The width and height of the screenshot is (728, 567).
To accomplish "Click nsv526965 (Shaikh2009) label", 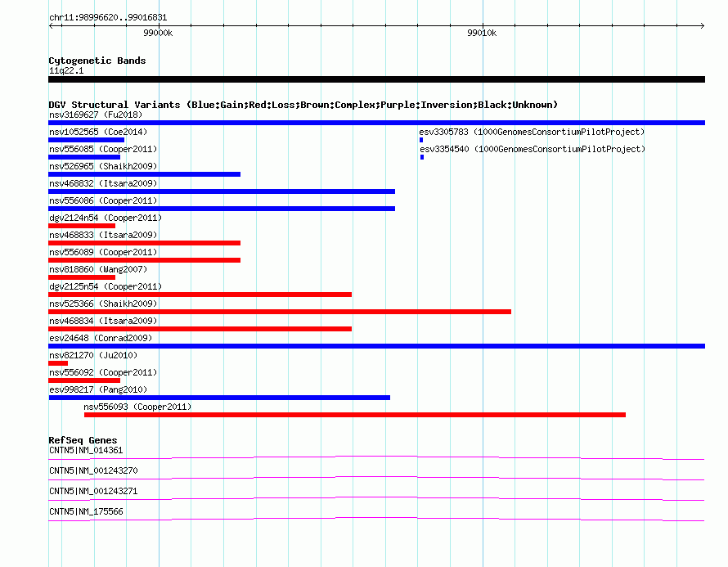I will coord(103,166).
